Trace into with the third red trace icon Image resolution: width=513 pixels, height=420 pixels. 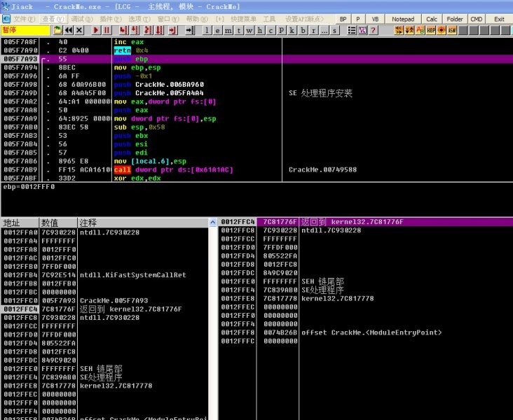[148, 30]
